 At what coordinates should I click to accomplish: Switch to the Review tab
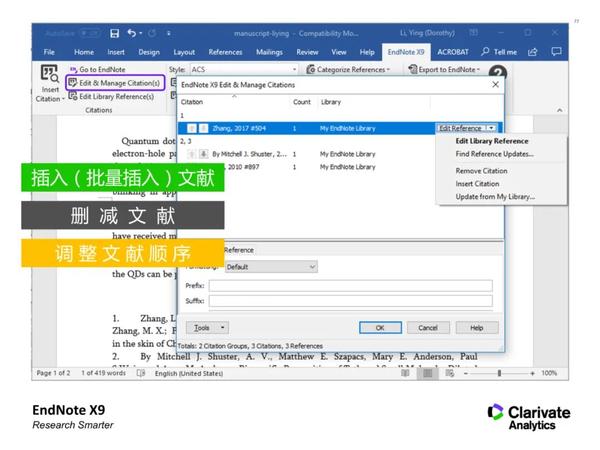point(307,52)
